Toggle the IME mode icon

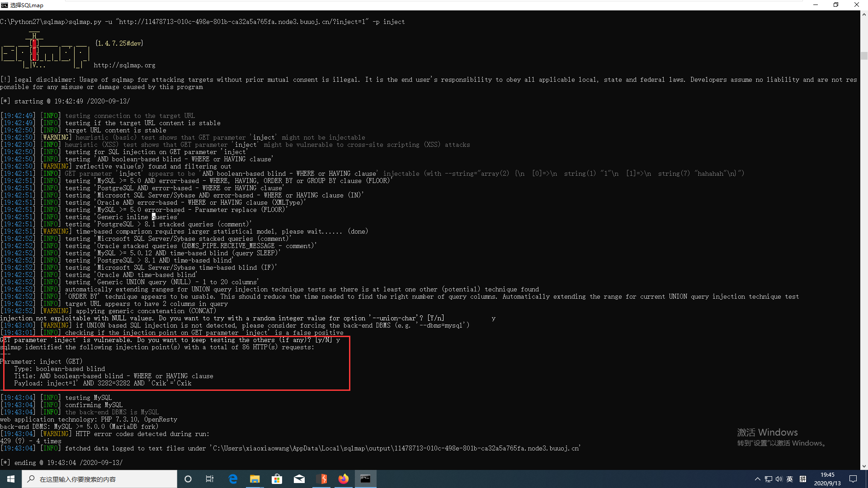coord(803,479)
